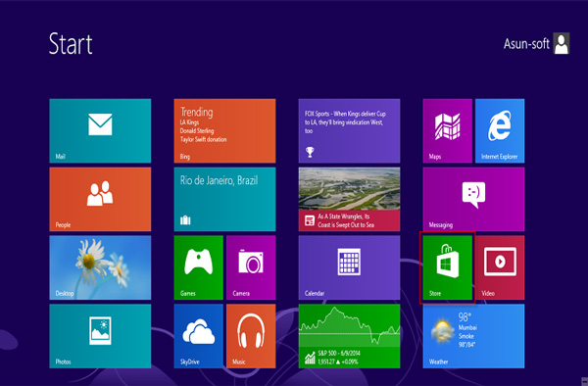Viewport: 588px width, 386px height.
Task: Open the Camera tile
Action: click(x=251, y=267)
